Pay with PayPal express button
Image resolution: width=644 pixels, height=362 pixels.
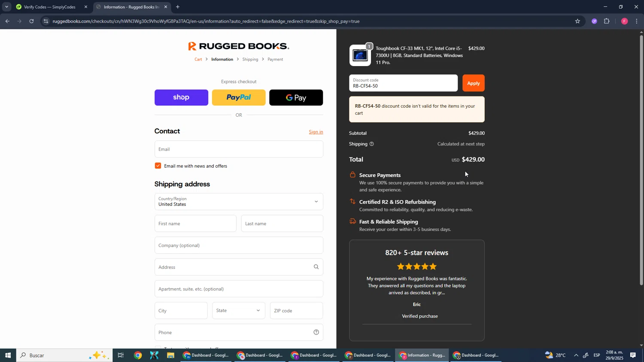(x=239, y=97)
